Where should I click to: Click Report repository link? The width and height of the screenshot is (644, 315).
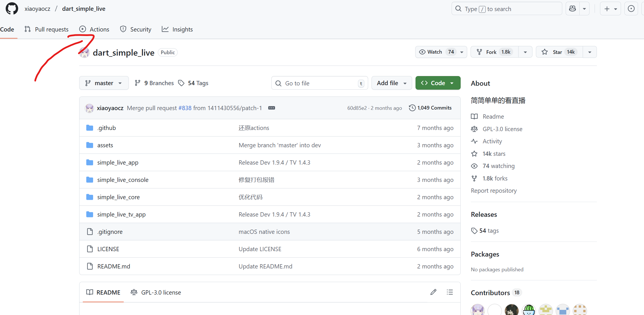tap(494, 190)
